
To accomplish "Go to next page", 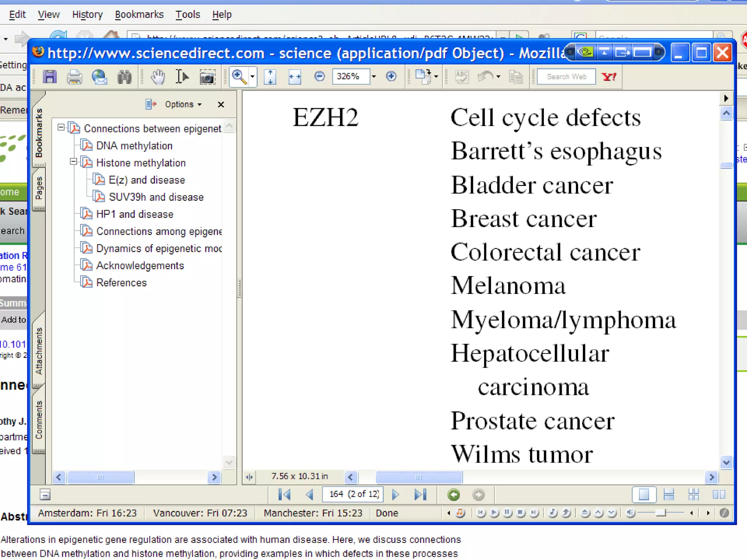I will click(x=395, y=495).
